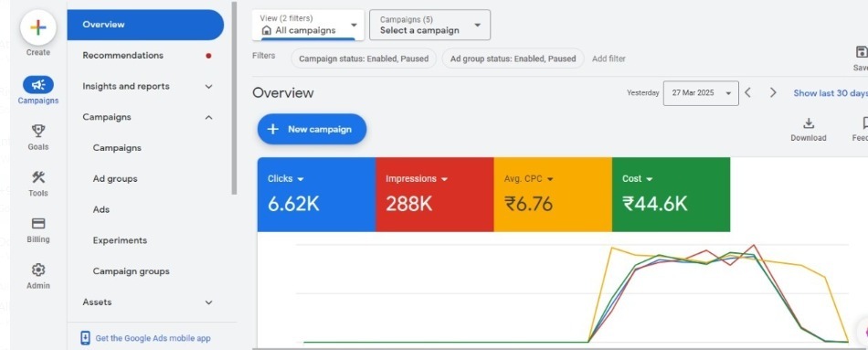
Task: Open the Billing card icon
Action: point(37,224)
